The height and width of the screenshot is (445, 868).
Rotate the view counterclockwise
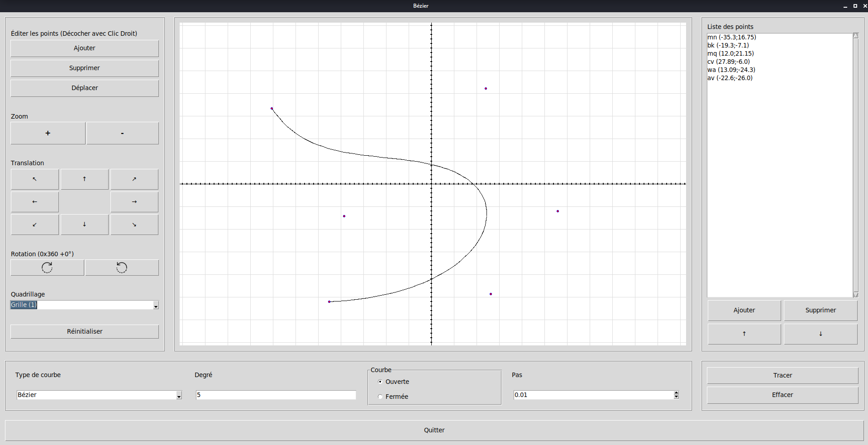pyautogui.click(x=121, y=267)
